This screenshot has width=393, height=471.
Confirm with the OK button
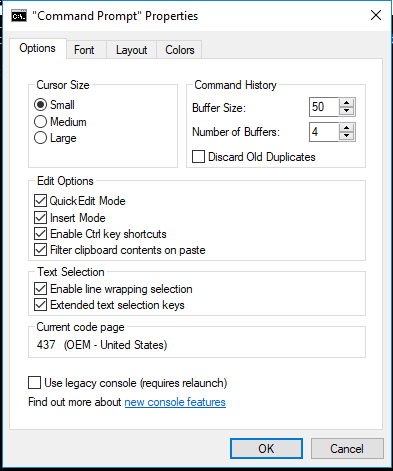266,449
